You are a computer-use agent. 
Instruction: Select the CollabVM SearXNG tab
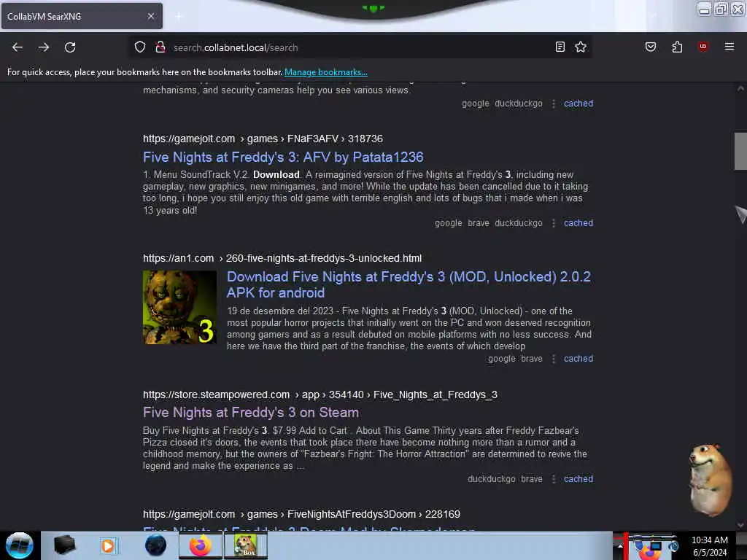tap(82, 16)
